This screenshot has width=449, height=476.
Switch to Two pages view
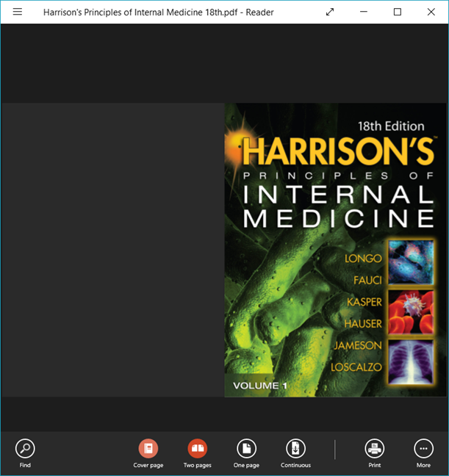(198, 453)
